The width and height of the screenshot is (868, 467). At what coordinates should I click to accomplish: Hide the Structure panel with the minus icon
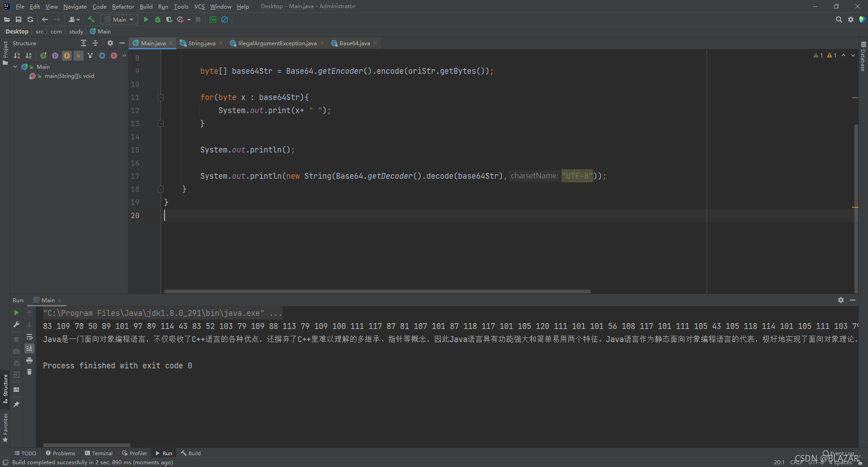coord(122,43)
